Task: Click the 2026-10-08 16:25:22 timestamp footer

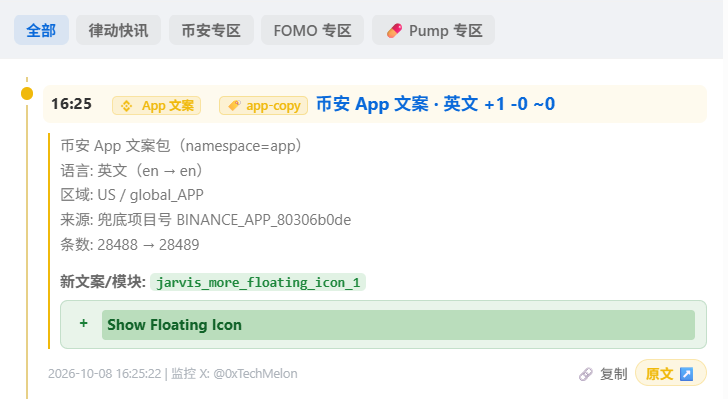Action: click(104, 373)
